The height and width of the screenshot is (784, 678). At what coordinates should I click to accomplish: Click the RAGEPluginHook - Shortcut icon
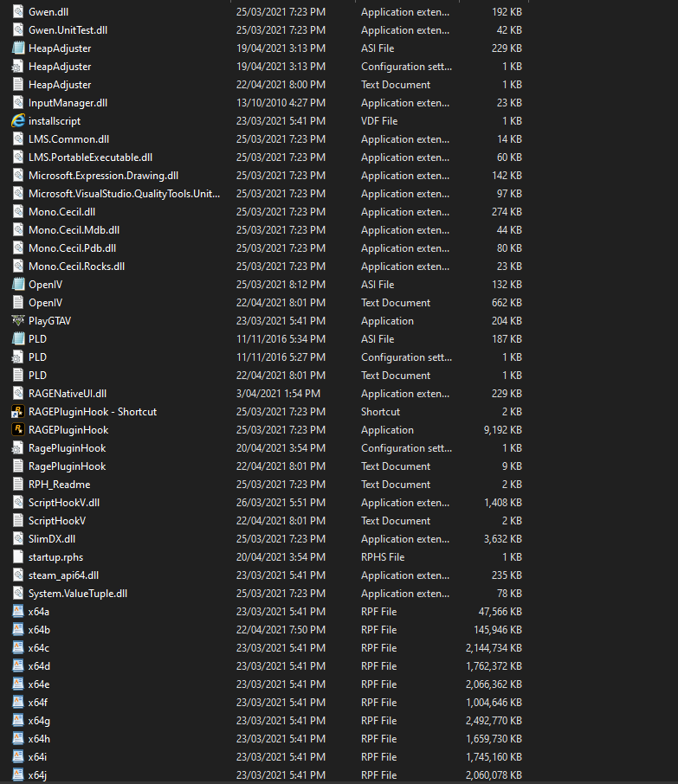click(18, 412)
